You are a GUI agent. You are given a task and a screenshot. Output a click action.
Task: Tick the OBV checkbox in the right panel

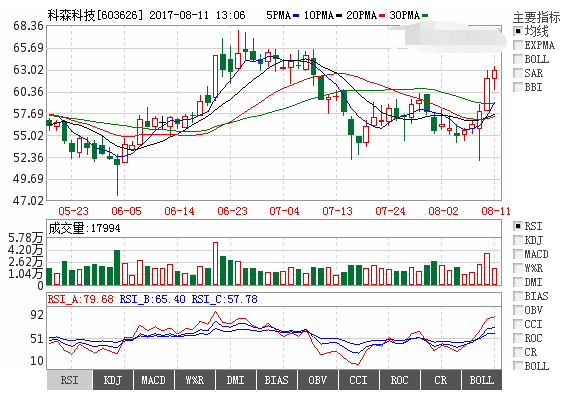518,310
